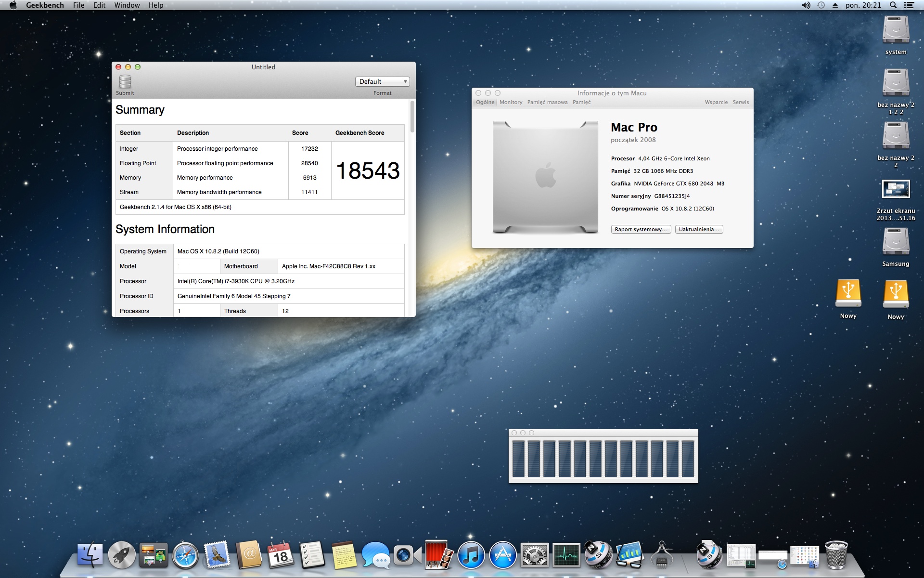The height and width of the screenshot is (578, 924).
Task: Open the Default format dropdown
Action: pos(383,81)
